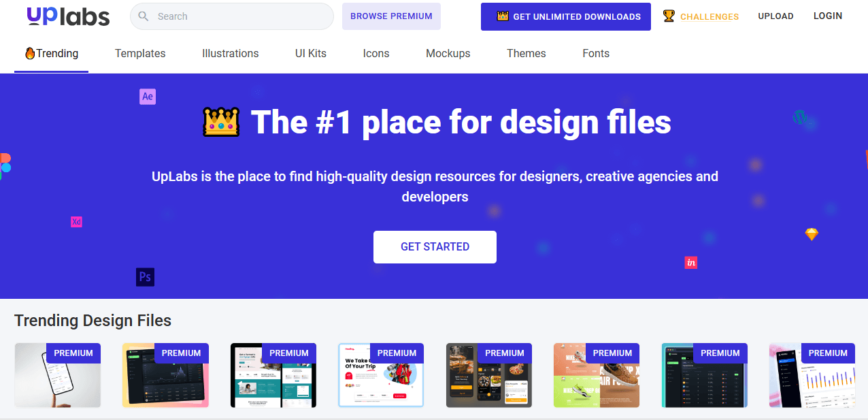Select the InVision icon on the banner
This screenshot has height=420, width=868.
[x=690, y=262]
